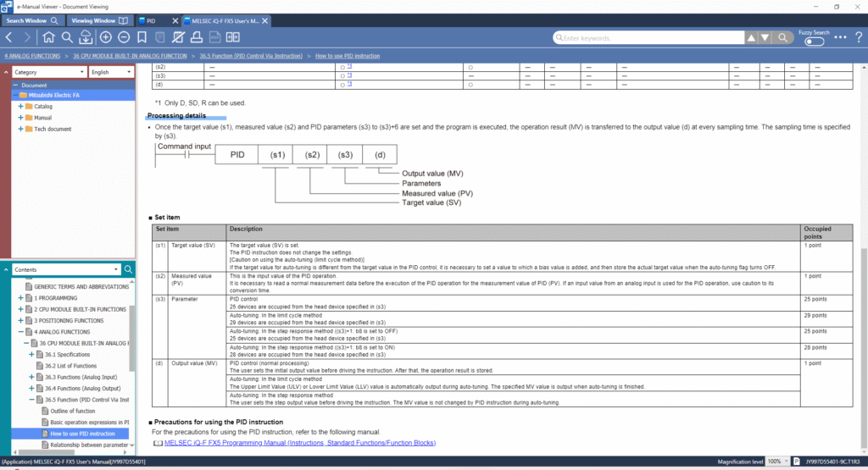Click the page icon in status bar
Screen dimensions: 868x470
796,462
